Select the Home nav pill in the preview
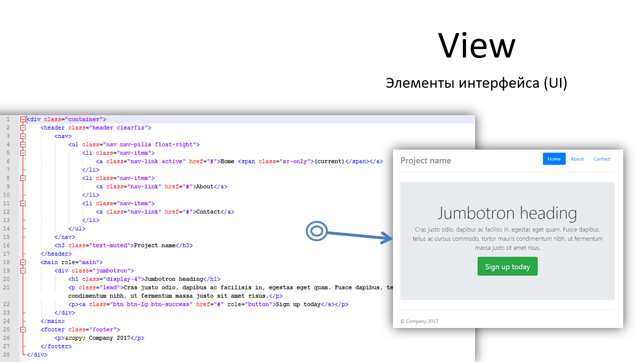The height and width of the screenshot is (362, 644). [554, 159]
